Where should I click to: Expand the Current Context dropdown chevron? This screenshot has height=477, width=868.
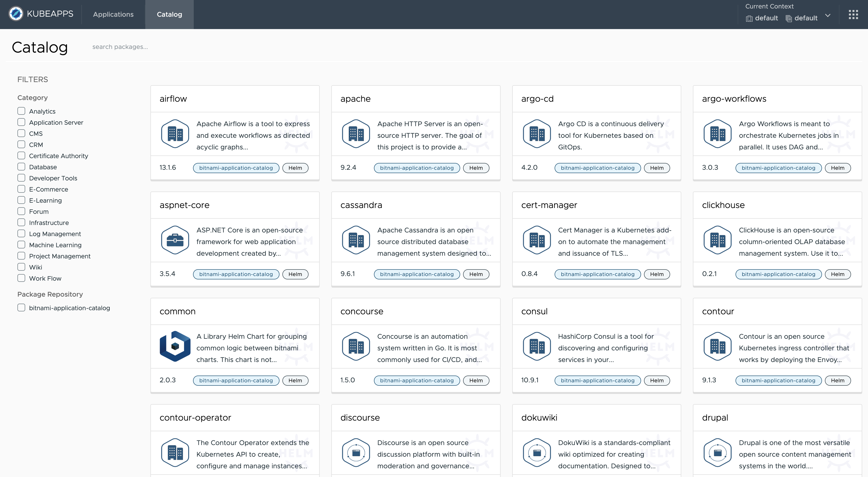(828, 16)
